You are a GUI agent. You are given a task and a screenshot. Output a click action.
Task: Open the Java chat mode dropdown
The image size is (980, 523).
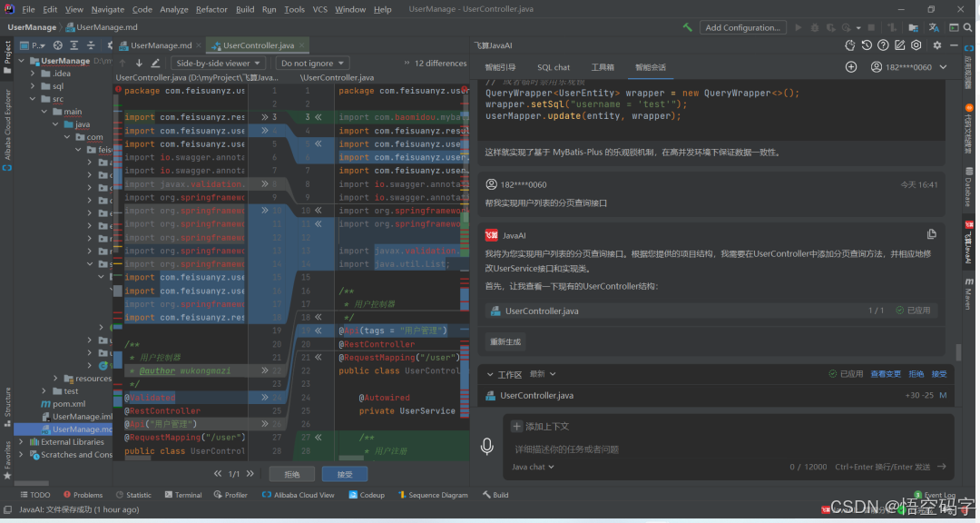click(534, 467)
